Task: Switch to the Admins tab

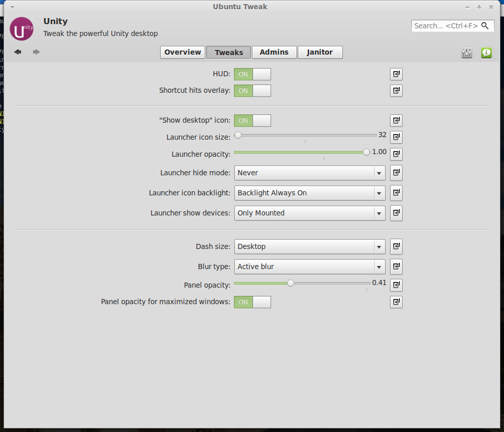Action: pos(274,52)
